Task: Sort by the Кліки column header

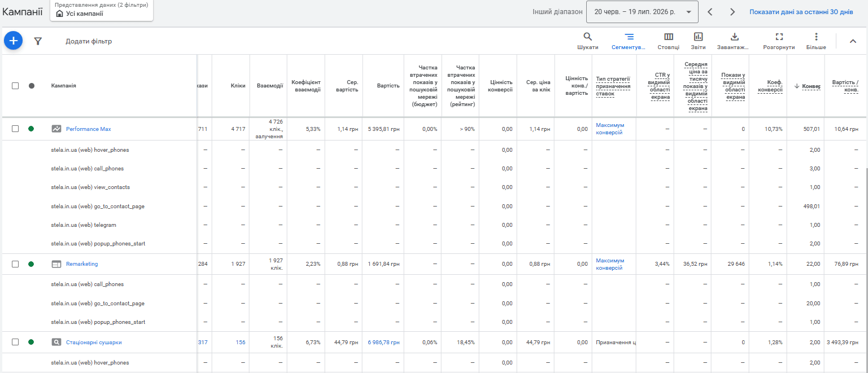Action: (x=238, y=86)
